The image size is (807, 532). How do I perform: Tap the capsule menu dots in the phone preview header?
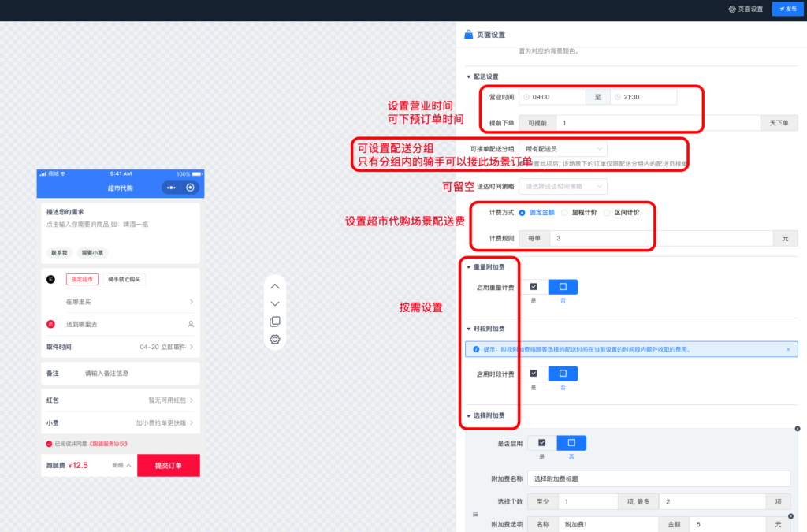point(170,188)
